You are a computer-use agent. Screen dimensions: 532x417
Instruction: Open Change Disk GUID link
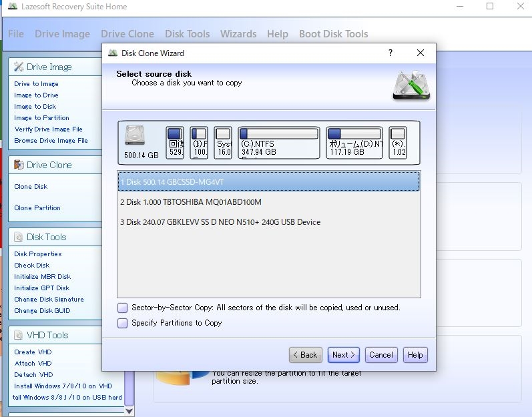42,310
